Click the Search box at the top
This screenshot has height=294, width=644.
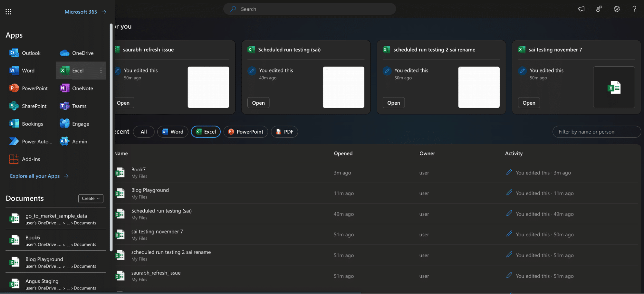(x=310, y=9)
